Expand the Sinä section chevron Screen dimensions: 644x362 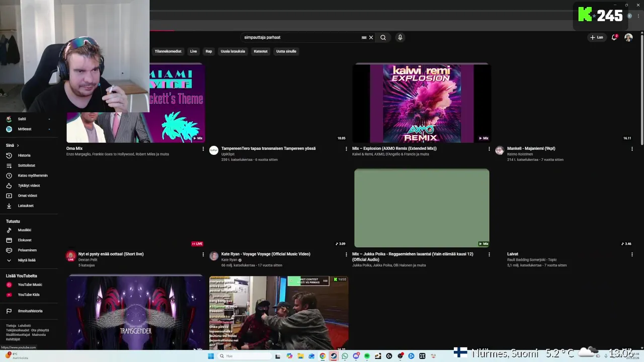[18, 145]
